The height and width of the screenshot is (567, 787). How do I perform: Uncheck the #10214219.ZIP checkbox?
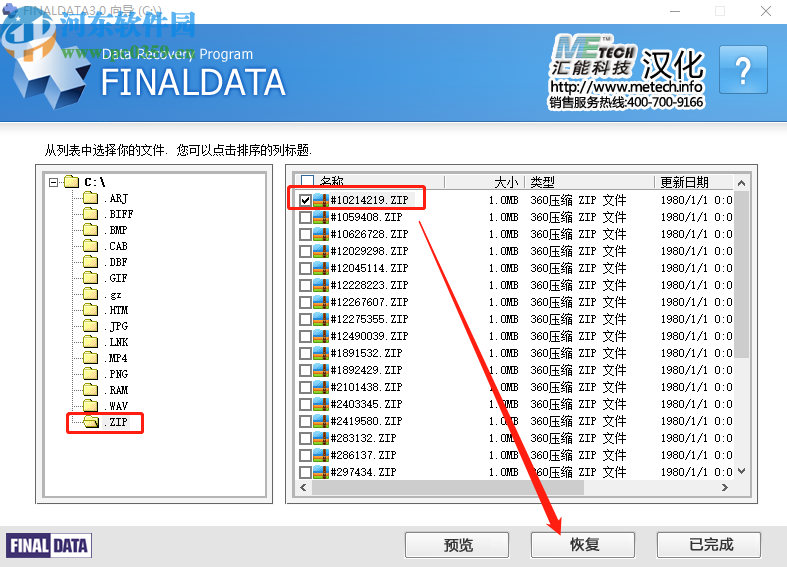[x=305, y=200]
